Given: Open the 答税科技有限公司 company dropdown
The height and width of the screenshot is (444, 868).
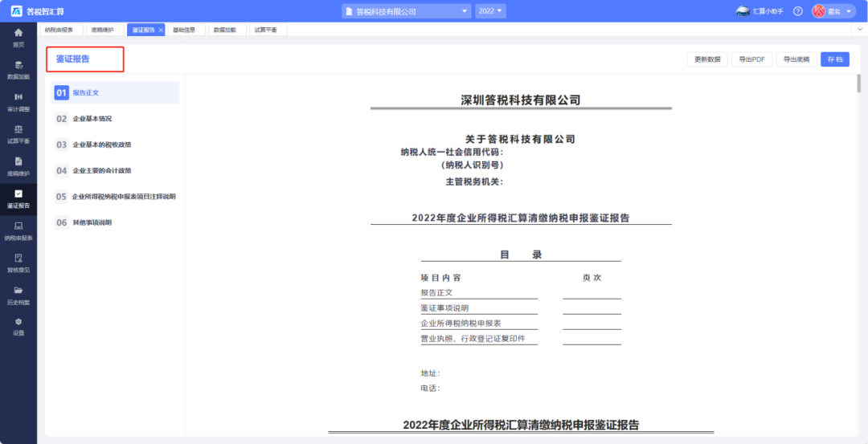Looking at the screenshot, I should tap(407, 11).
